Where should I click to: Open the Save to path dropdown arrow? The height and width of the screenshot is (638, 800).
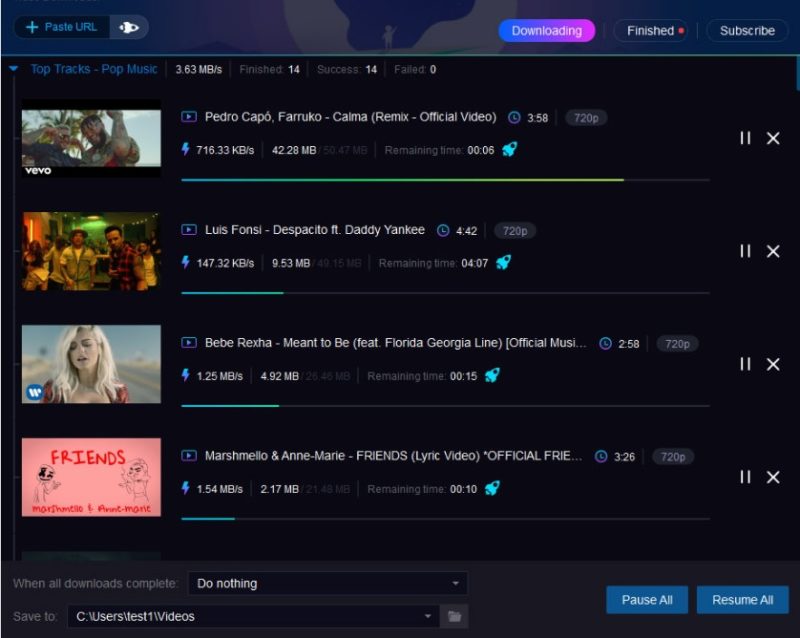click(x=428, y=616)
